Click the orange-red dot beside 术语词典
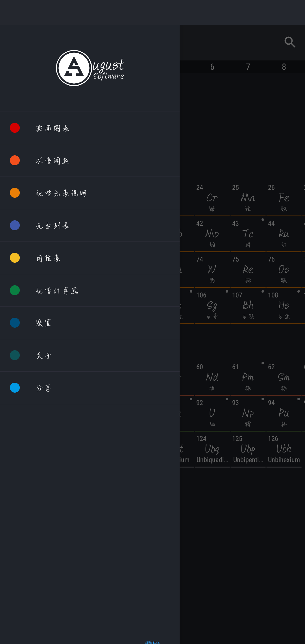The width and height of the screenshot is (305, 644). (x=15, y=160)
